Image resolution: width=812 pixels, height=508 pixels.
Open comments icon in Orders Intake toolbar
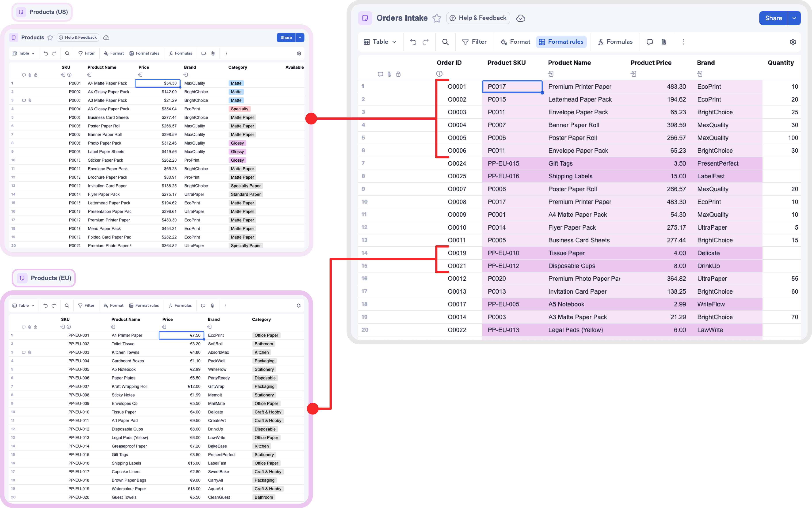[650, 42]
